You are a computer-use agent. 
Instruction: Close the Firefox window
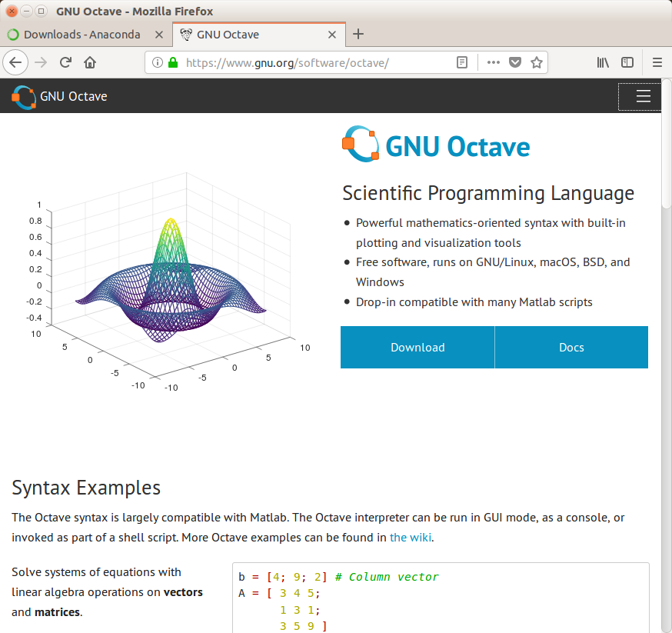coord(12,11)
